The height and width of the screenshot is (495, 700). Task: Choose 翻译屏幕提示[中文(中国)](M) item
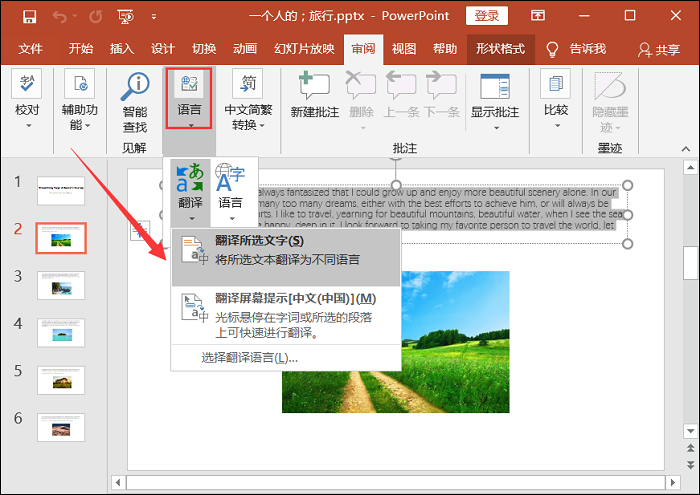(x=286, y=315)
